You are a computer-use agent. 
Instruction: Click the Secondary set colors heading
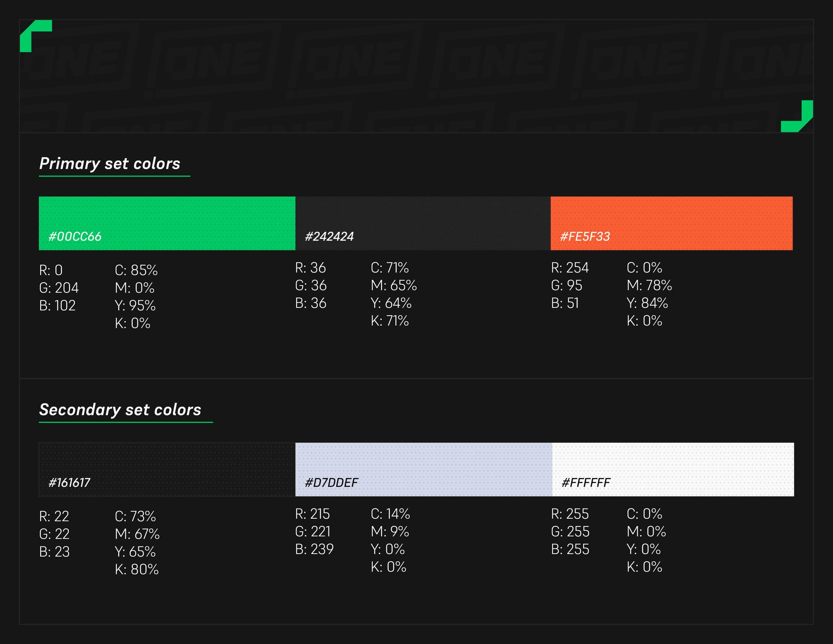point(120,410)
